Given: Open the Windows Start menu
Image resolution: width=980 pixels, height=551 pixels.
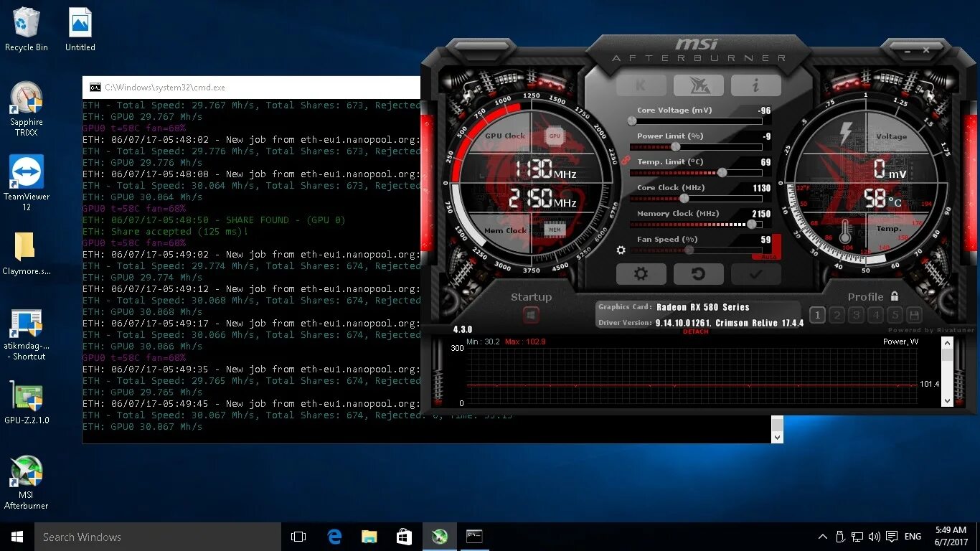Looking at the screenshot, I should click(17, 537).
